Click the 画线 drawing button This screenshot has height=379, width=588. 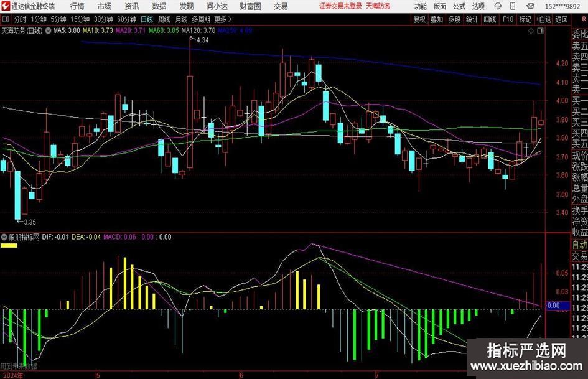coord(490,19)
